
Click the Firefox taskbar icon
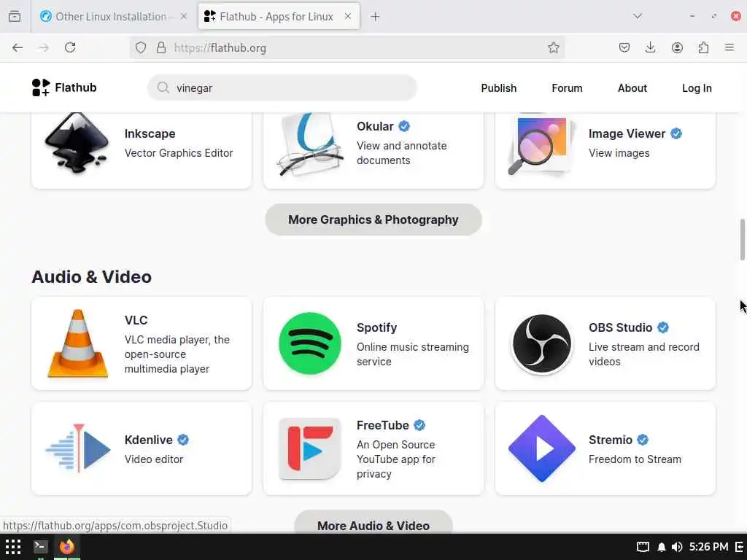tap(66, 547)
